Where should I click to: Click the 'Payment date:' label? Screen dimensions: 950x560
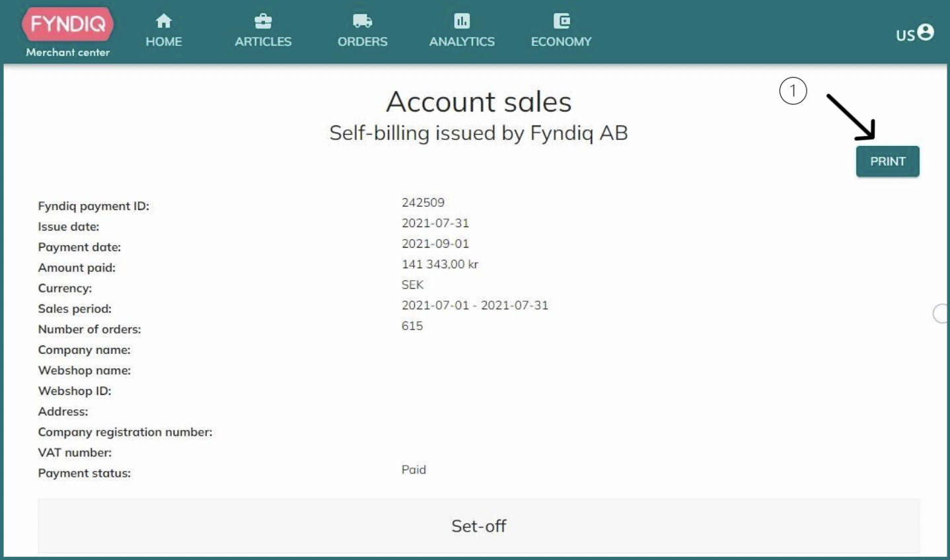(x=79, y=247)
